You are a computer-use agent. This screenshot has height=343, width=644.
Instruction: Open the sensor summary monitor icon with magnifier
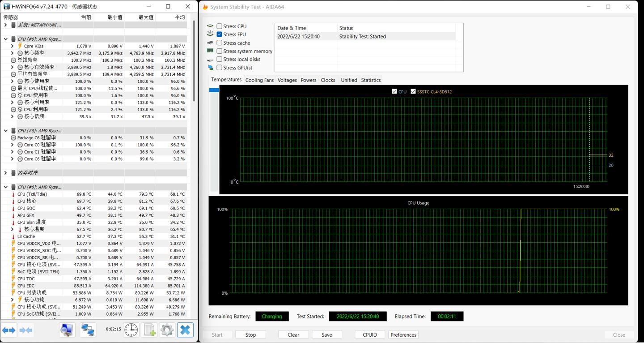[x=68, y=330]
